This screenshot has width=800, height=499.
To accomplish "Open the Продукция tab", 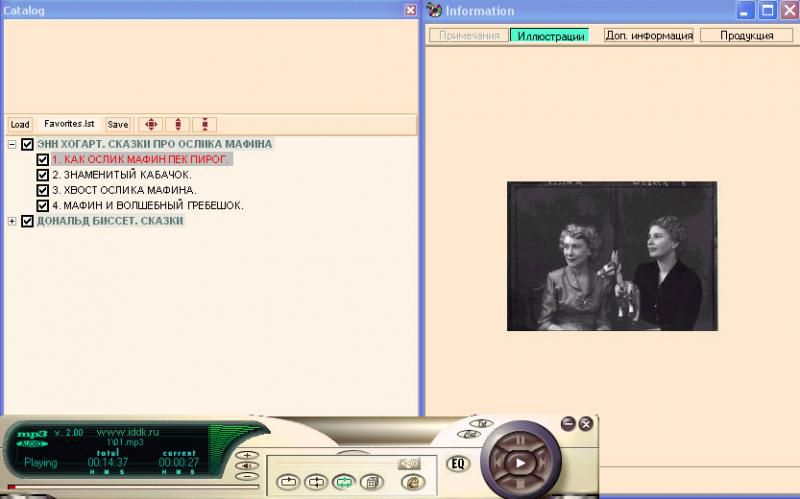I will point(746,35).
